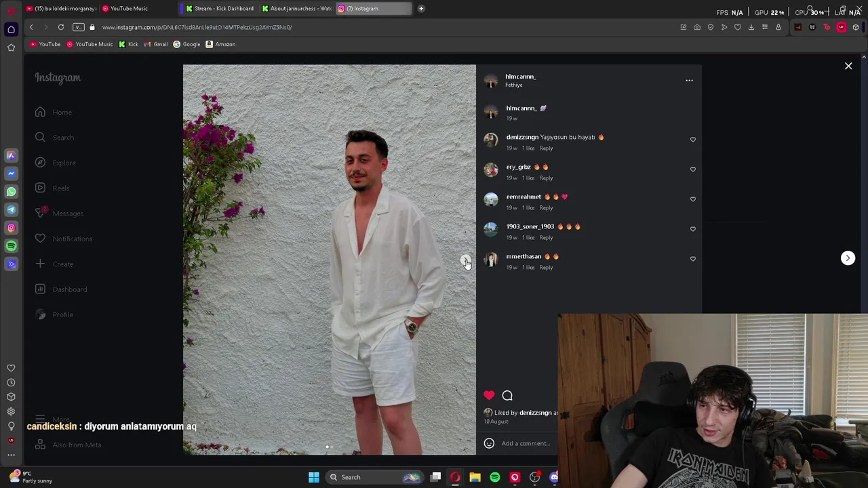
Task: Switch to the first YouTube tab
Action: coord(61,8)
